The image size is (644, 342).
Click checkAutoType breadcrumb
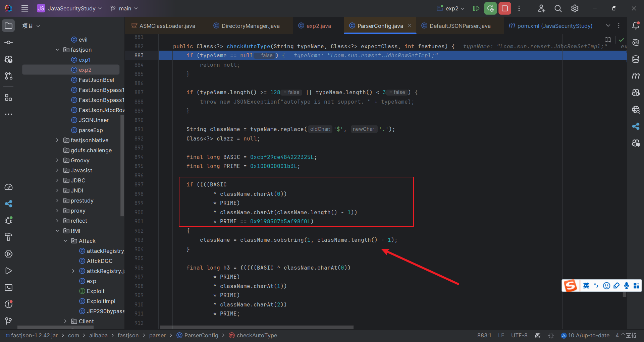click(253, 335)
